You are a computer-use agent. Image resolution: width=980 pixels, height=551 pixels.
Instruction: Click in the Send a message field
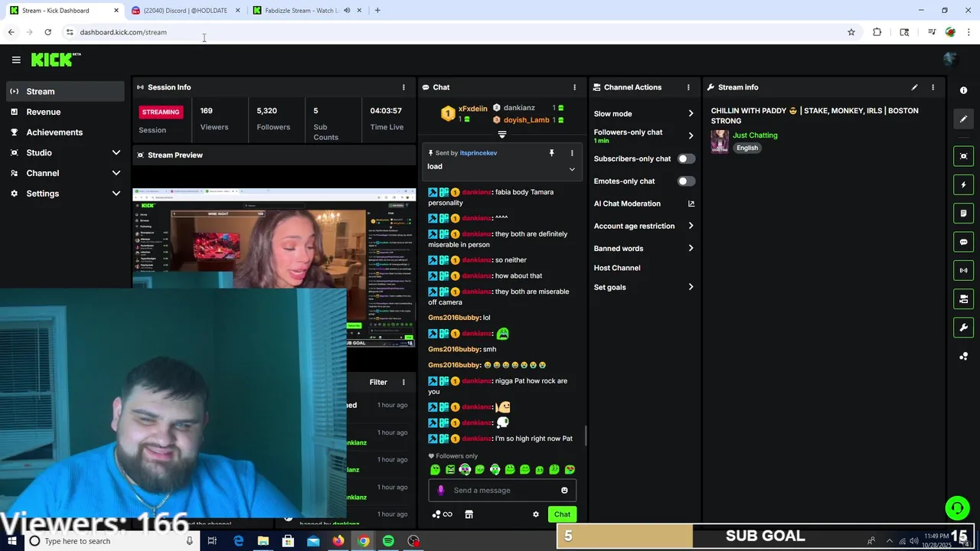[x=503, y=491]
